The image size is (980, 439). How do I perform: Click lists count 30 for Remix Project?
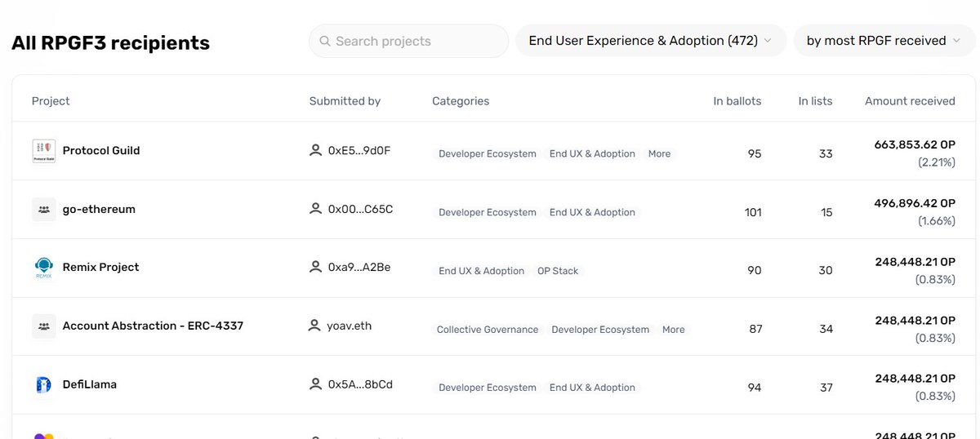[x=826, y=271]
